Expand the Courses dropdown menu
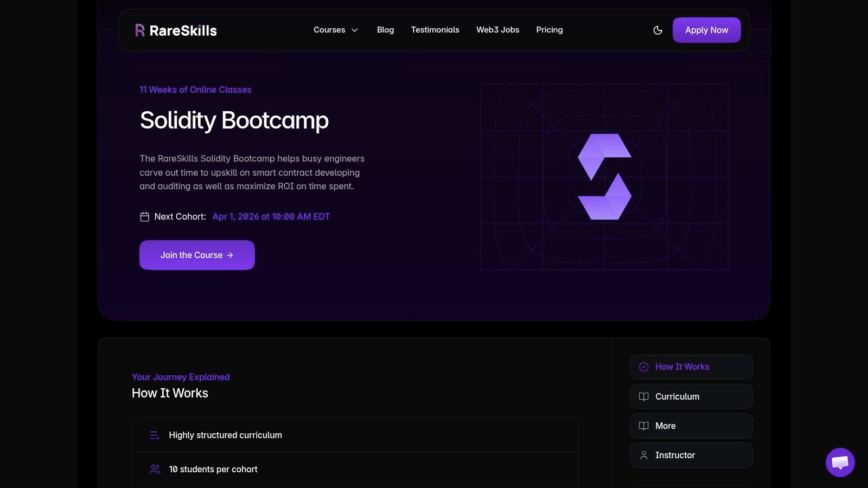The image size is (868, 488). coord(336,30)
